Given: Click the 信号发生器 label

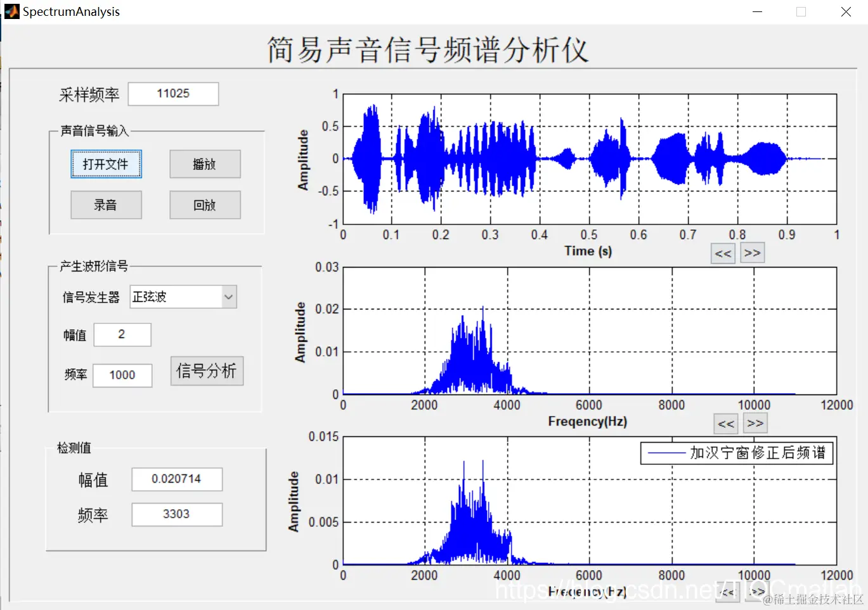Looking at the screenshot, I should tap(91, 297).
